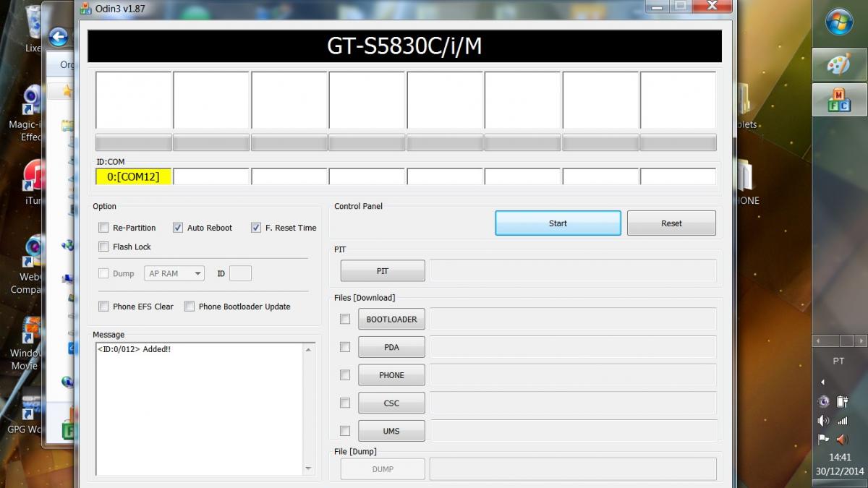Click the UMS file button

tap(391, 431)
